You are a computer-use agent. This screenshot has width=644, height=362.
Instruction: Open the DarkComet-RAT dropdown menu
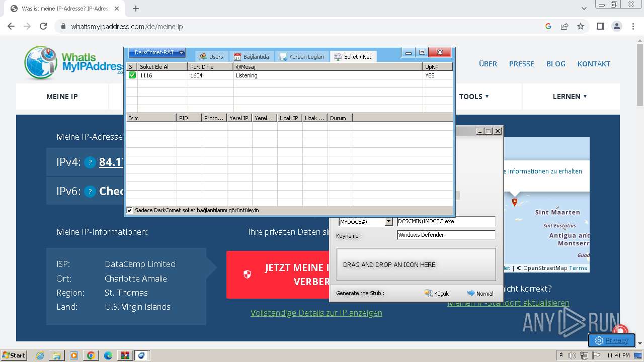tap(157, 53)
